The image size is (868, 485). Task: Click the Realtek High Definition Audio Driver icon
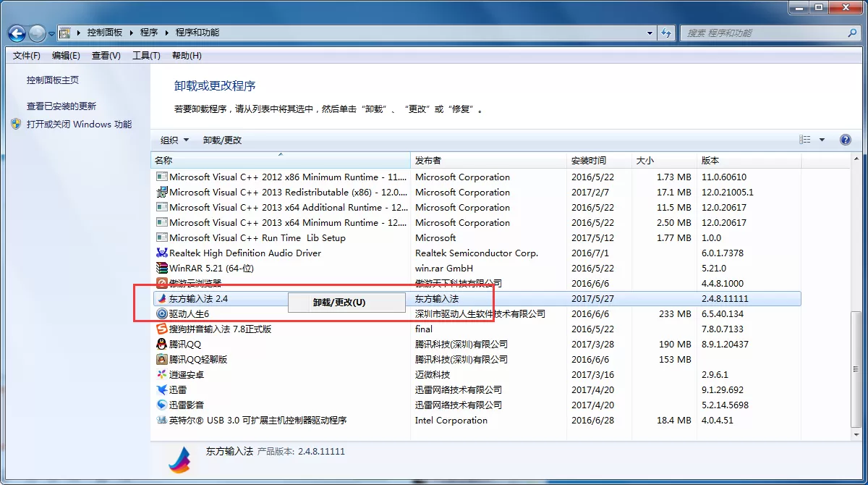click(162, 253)
